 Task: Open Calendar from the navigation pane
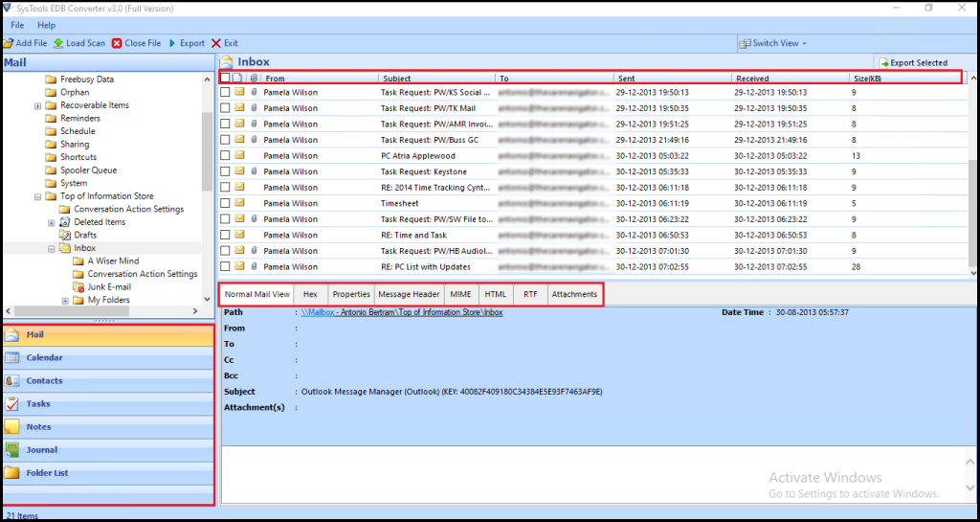tap(44, 358)
